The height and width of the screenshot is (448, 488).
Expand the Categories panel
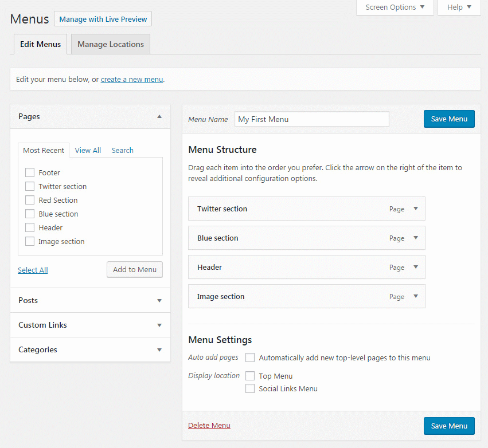(x=159, y=349)
